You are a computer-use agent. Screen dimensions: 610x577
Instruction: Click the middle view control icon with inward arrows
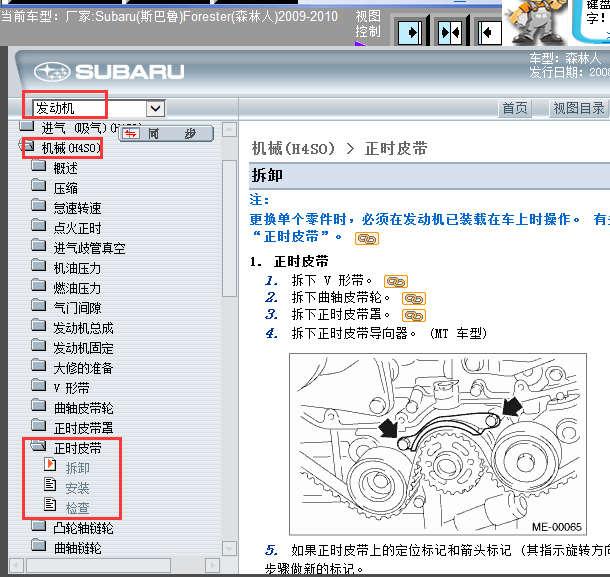pos(450,32)
